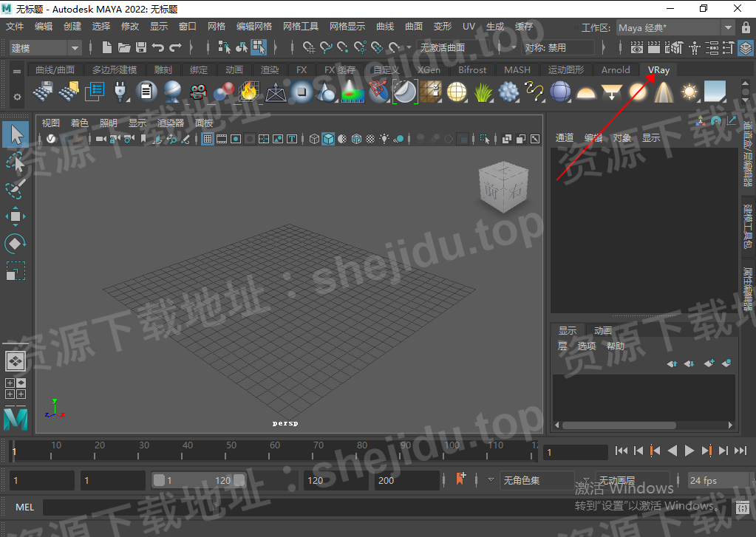Create layer from selected objects icon
Screen dimensions: 756x537
726,363
